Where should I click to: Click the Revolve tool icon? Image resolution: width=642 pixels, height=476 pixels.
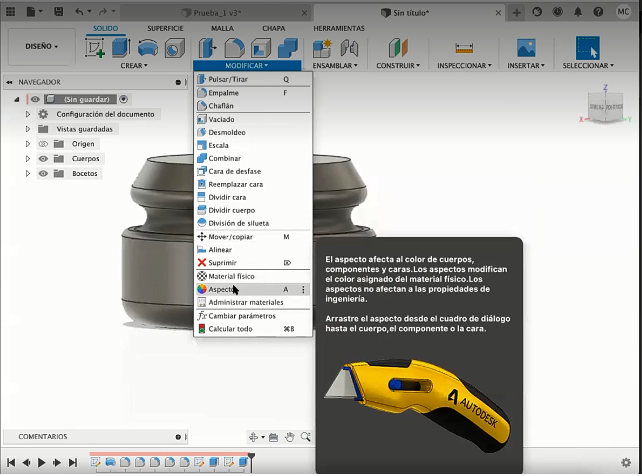[148, 48]
